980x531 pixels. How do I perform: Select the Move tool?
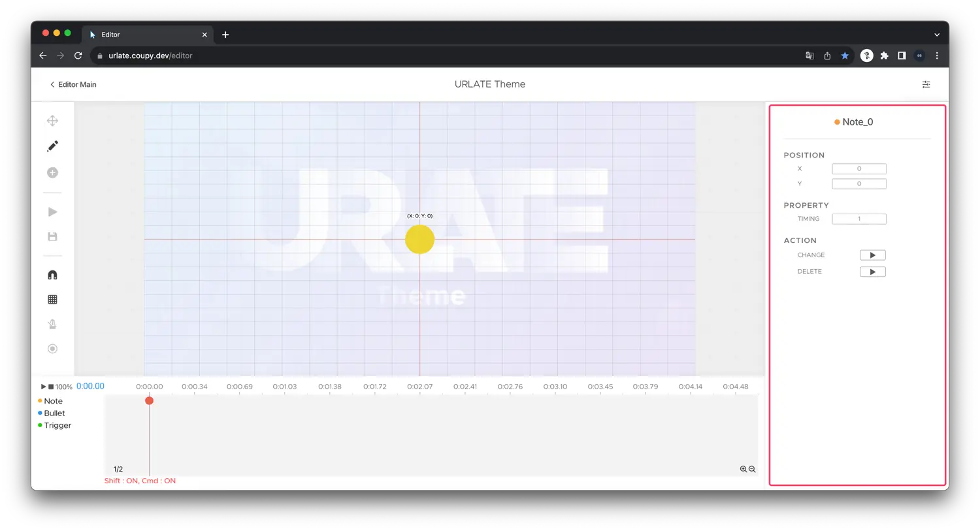point(52,120)
